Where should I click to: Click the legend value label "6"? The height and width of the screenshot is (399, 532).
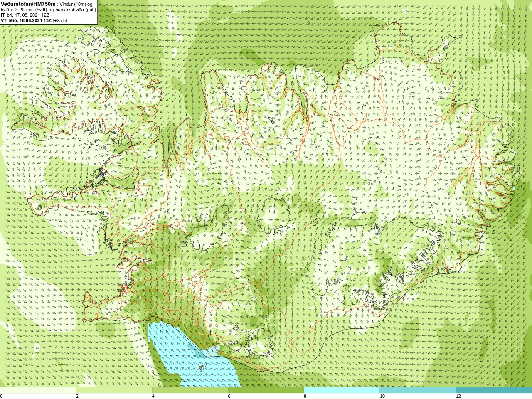(x=229, y=396)
